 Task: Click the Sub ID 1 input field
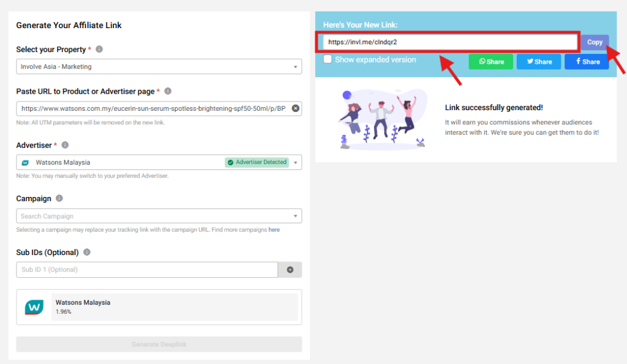click(147, 270)
